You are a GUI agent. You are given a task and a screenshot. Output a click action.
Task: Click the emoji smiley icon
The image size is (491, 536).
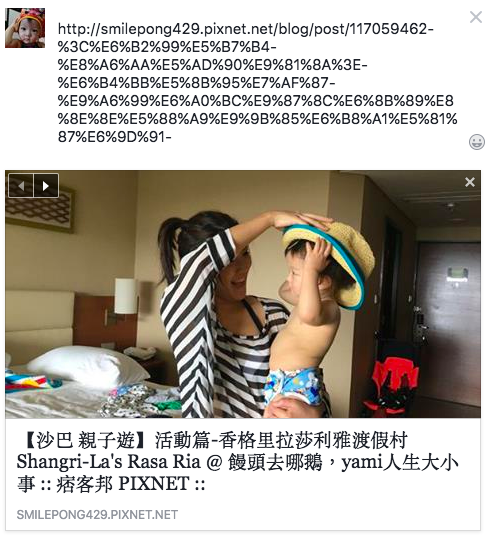pyautogui.click(x=477, y=142)
